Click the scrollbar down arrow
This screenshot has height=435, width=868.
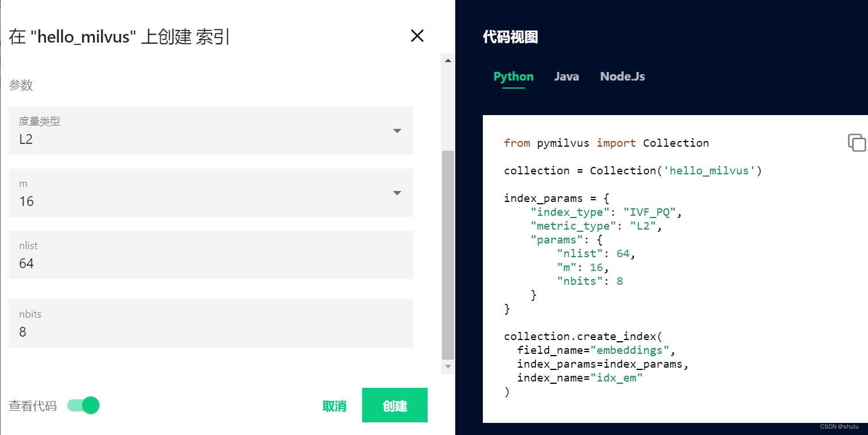click(x=448, y=367)
